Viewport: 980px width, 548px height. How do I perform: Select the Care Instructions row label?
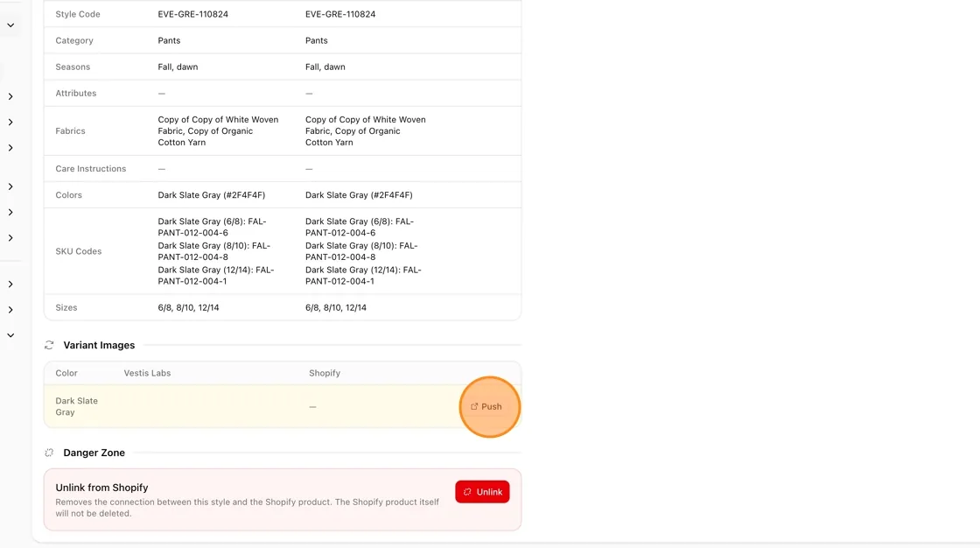click(x=91, y=169)
